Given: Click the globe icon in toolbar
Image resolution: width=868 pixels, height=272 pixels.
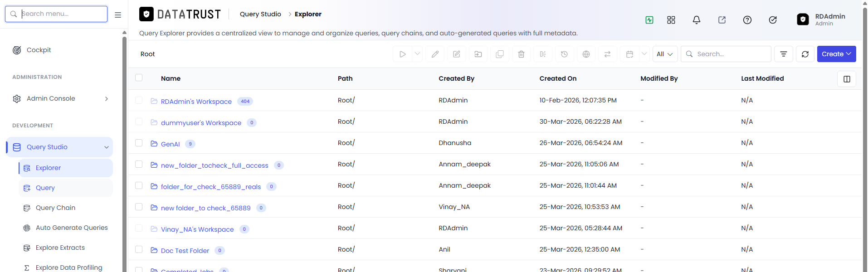Looking at the screenshot, I should pyautogui.click(x=586, y=54).
